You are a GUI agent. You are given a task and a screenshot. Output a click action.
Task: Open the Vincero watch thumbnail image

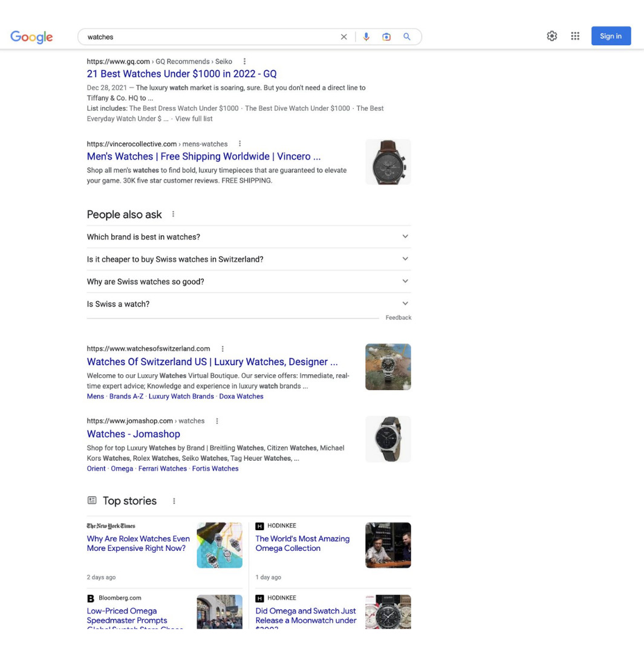388,162
